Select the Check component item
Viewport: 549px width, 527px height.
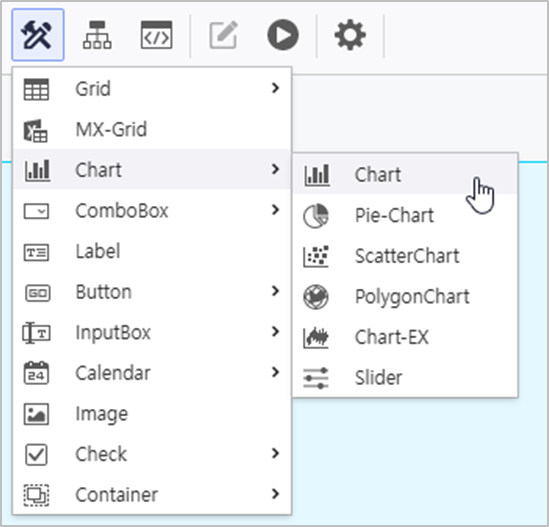[152, 454]
